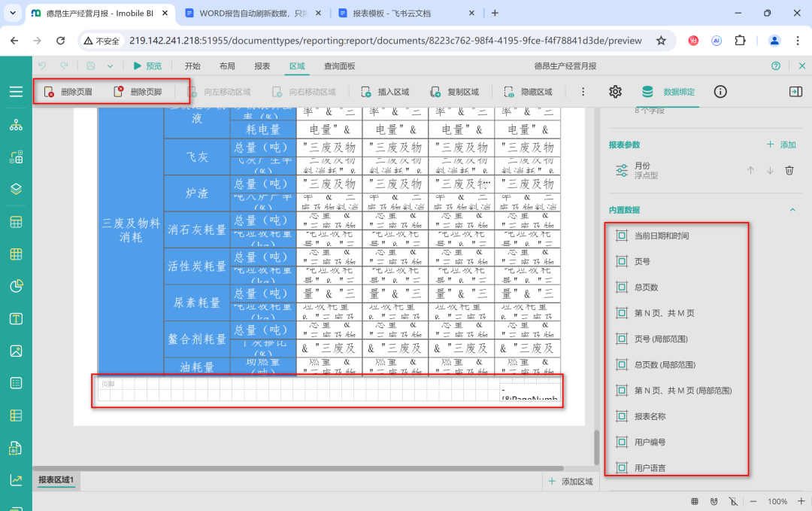Select the text box tool in sidebar
812x511 pixels.
(x=16, y=318)
